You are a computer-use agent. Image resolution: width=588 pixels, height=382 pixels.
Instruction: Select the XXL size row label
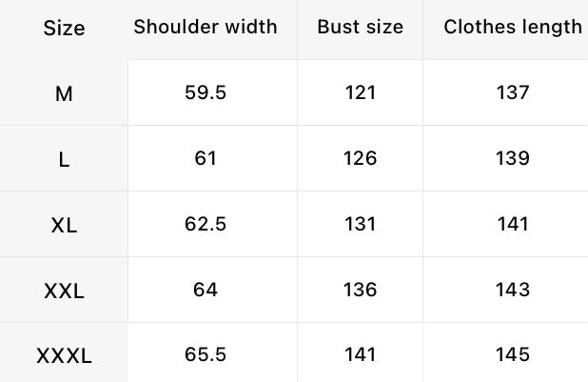(x=64, y=291)
